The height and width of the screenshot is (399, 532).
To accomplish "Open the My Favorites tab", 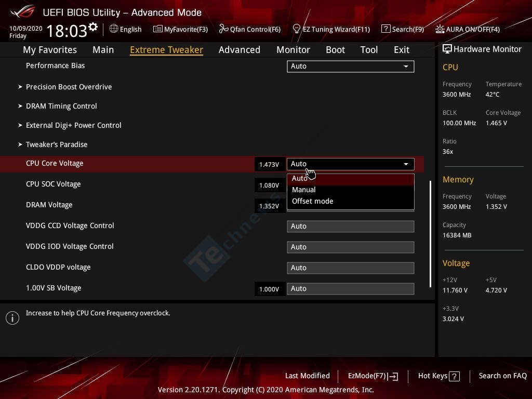I will pyautogui.click(x=50, y=50).
